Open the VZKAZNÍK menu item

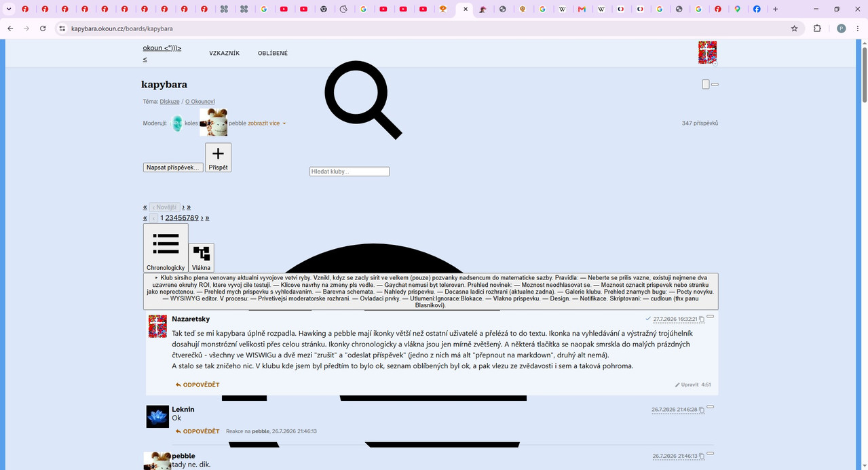[x=225, y=53]
